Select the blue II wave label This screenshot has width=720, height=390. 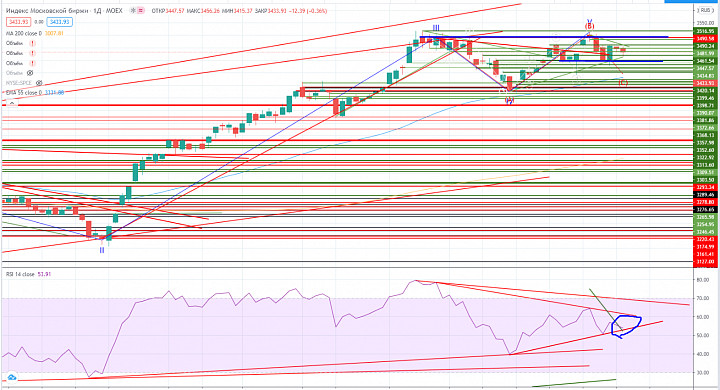[x=102, y=250]
